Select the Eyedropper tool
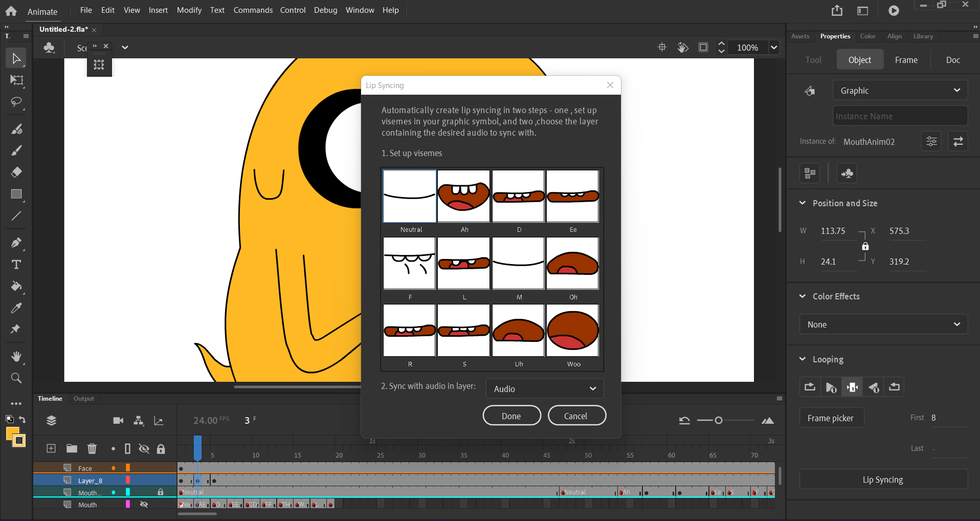Screen dimensions: 980x521 click(x=16, y=308)
